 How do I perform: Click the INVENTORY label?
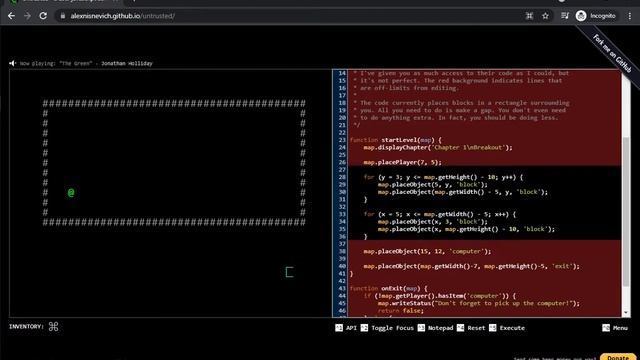point(26,327)
